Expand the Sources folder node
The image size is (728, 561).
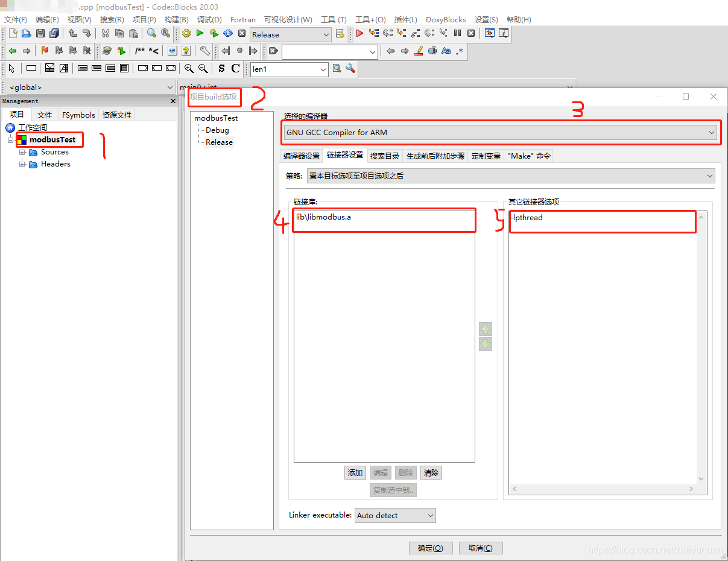click(22, 152)
